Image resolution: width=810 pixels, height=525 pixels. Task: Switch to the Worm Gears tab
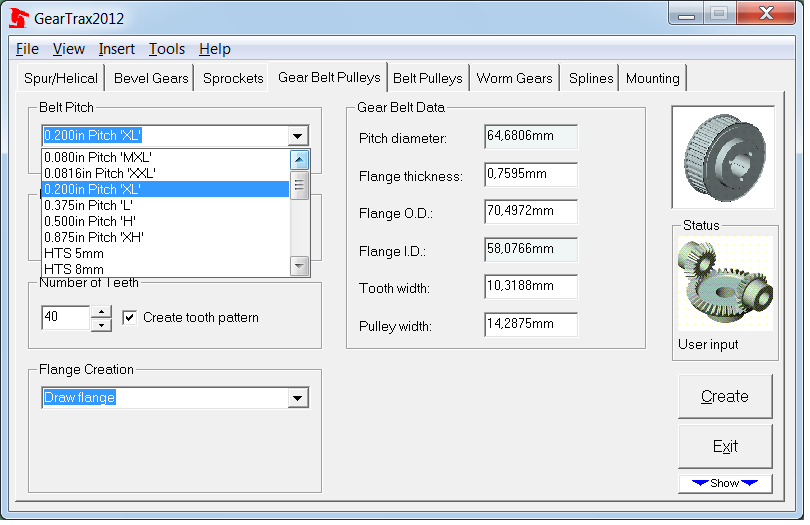[x=514, y=78]
